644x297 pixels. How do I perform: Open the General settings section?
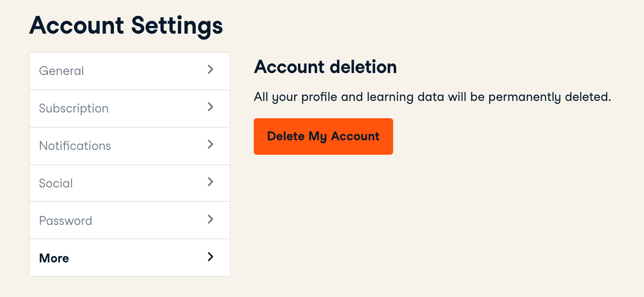(x=62, y=71)
